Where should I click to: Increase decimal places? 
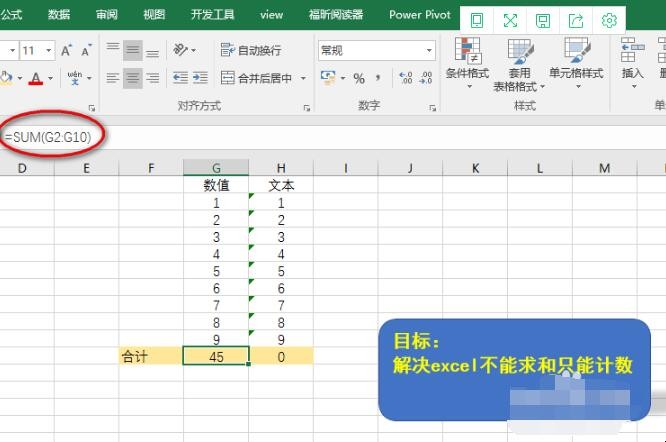pyautogui.click(x=406, y=78)
